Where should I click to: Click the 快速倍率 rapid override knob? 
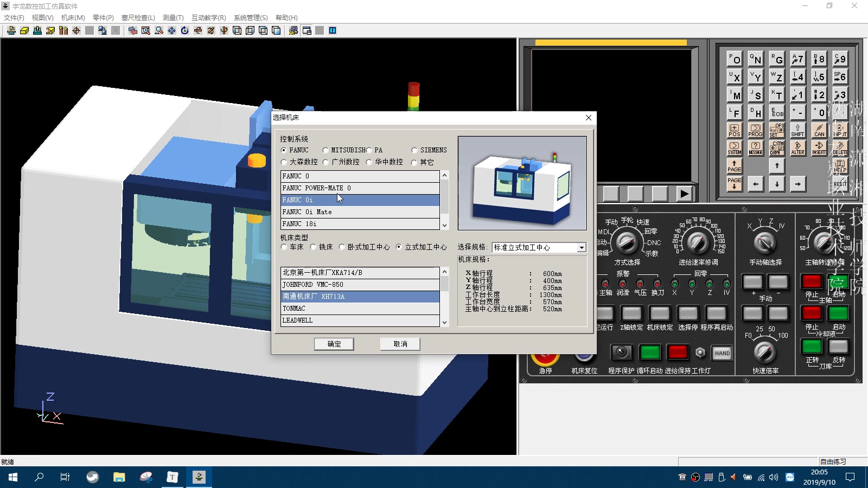[764, 352]
